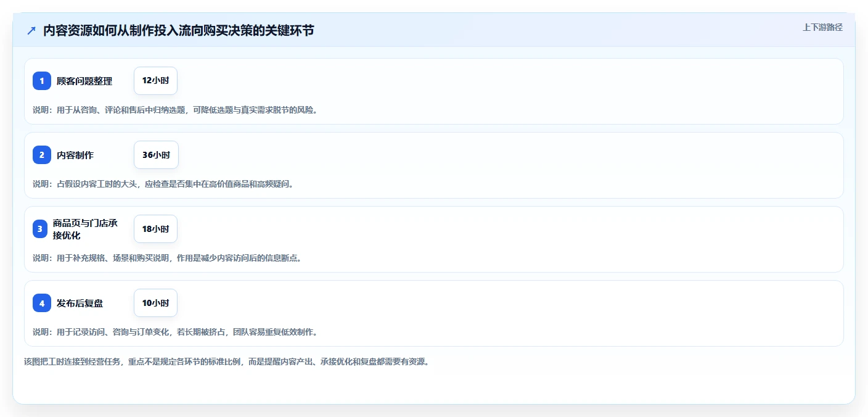868x417 pixels.
Task: Click the step 4 number badge
Action: [42, 303]
